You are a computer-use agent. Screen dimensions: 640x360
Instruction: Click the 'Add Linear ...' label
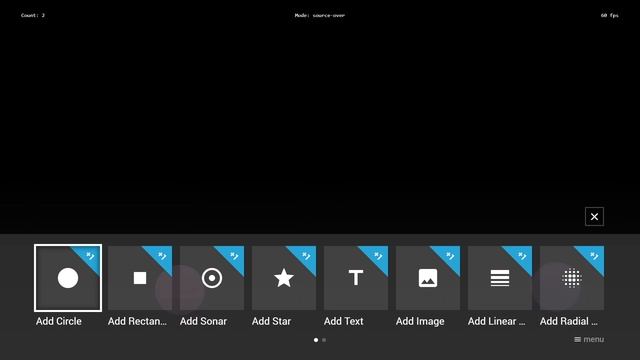point(496,321)
